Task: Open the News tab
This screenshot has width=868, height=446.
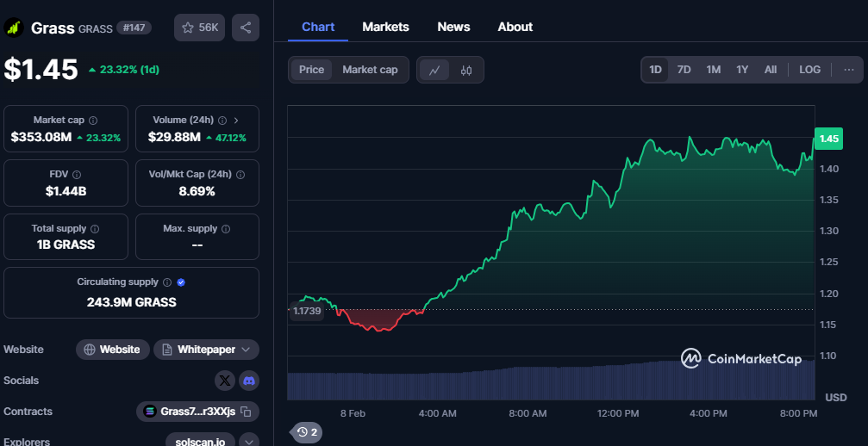Action: [x=453, y=27]
